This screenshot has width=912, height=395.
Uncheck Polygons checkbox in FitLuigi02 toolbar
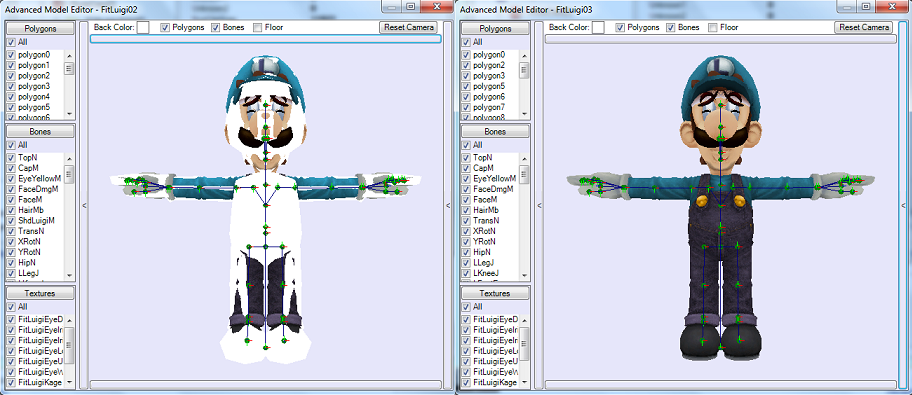point(165,27)
